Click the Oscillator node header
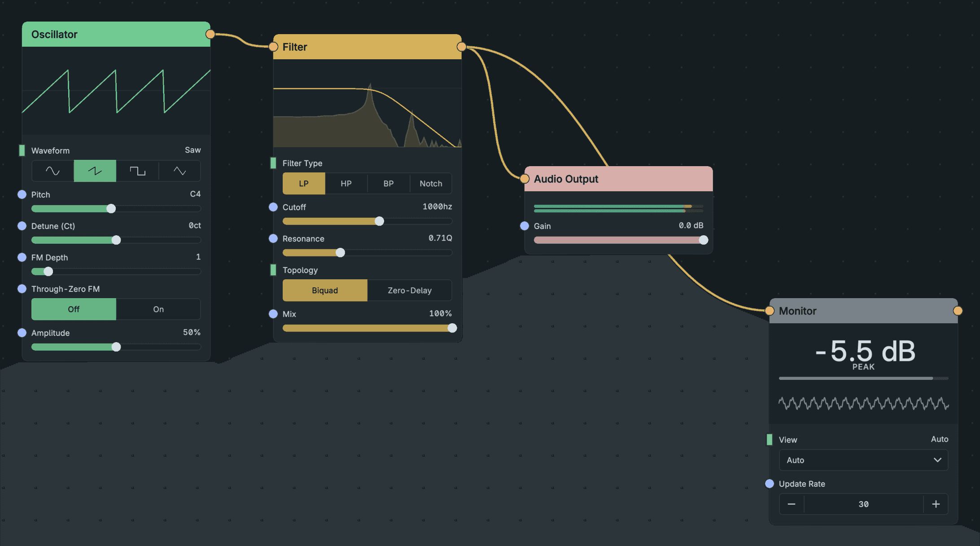 [x=116, y=34]
